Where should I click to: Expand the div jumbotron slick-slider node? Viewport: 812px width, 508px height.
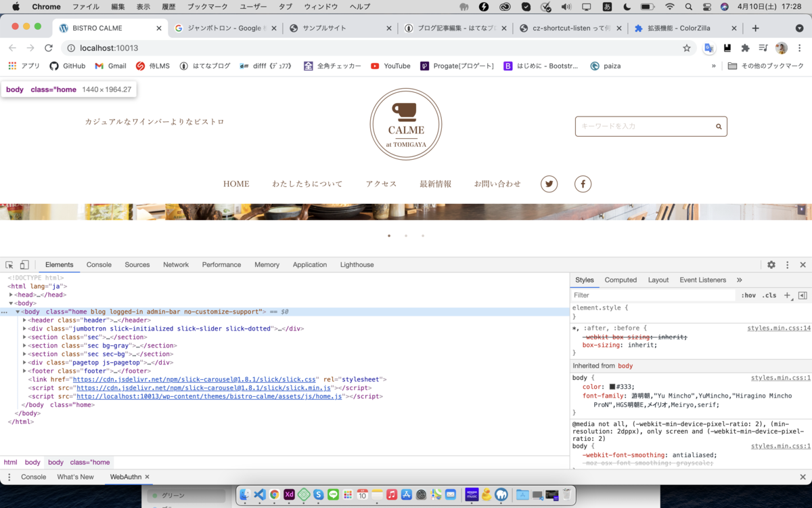pyautogui.click(x=25, y=329)
